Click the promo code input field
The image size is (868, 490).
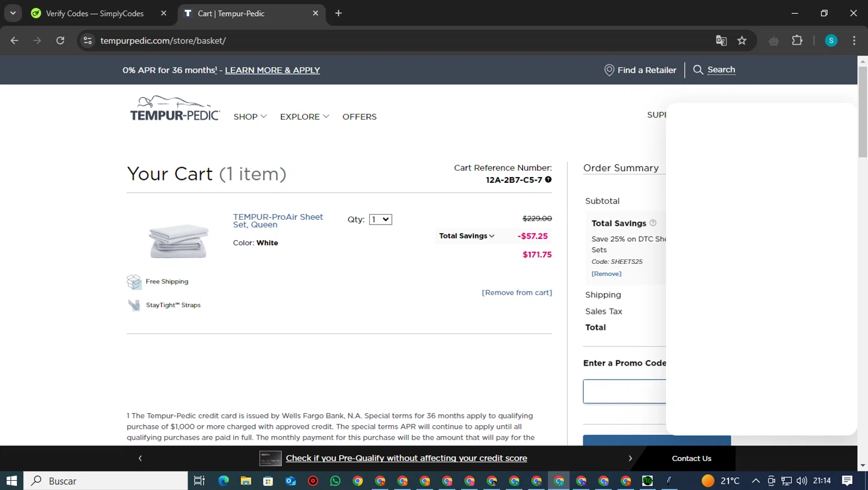625,392
